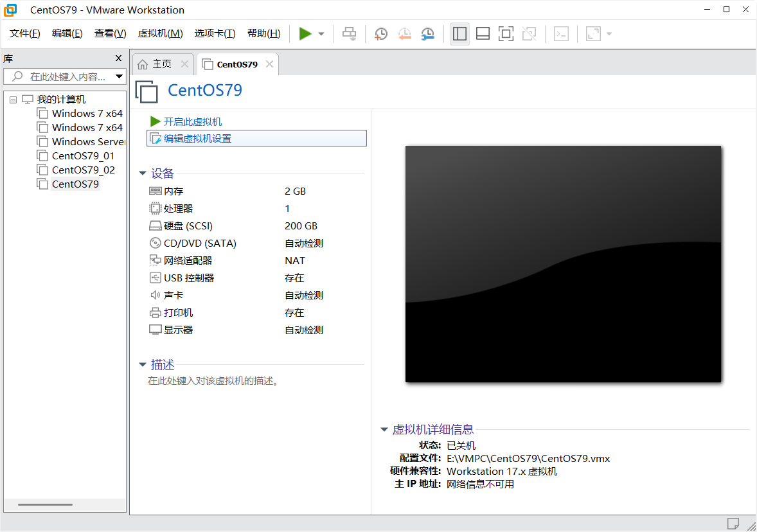Click the VM description text field
Screen dimensions: 757x532
pos(213,381)
